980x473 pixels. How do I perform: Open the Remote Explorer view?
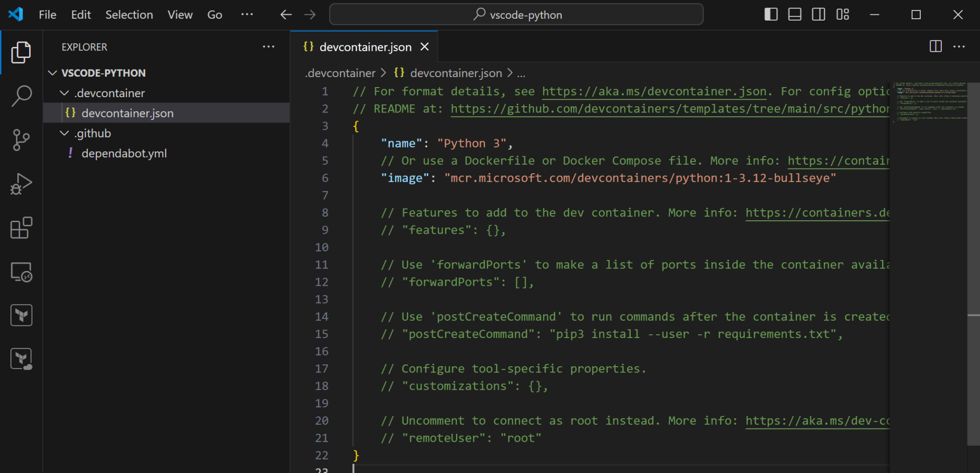[21, 271]
